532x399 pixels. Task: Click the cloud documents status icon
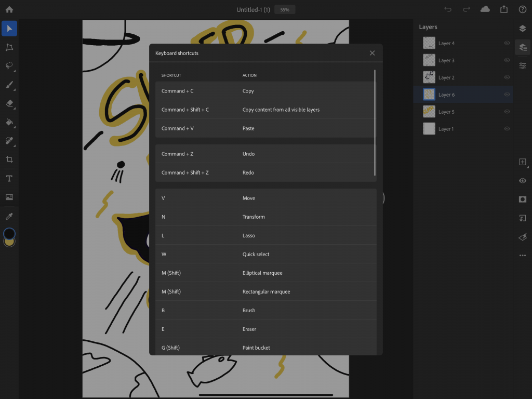pyautogui.click(x=485, y=9)
